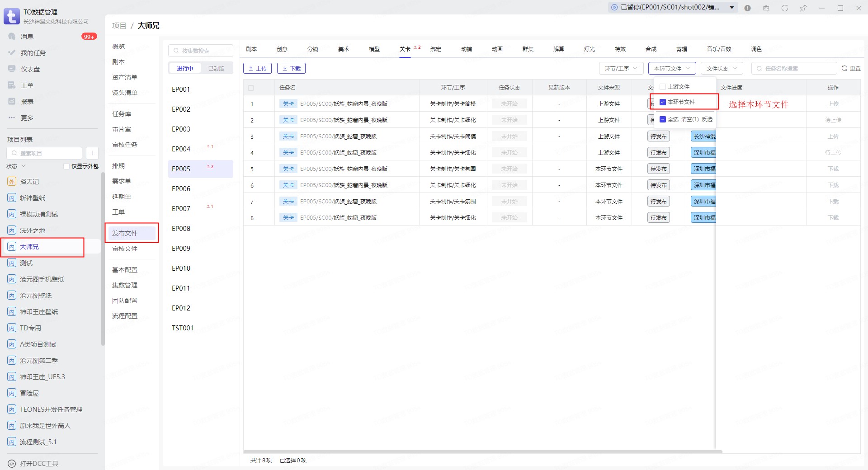
Task: Switch to the 已封版 tab
Action: 216,69
